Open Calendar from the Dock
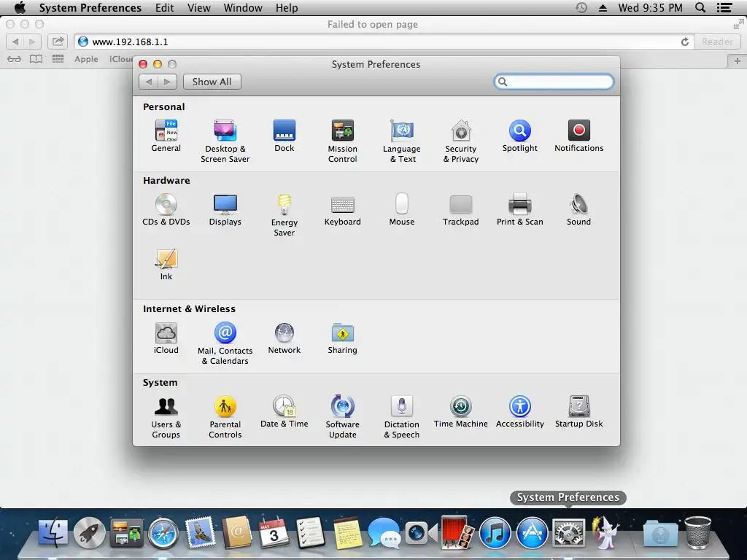Image resolution: width=747 pixels, height=560 pixels. [274, 532]
